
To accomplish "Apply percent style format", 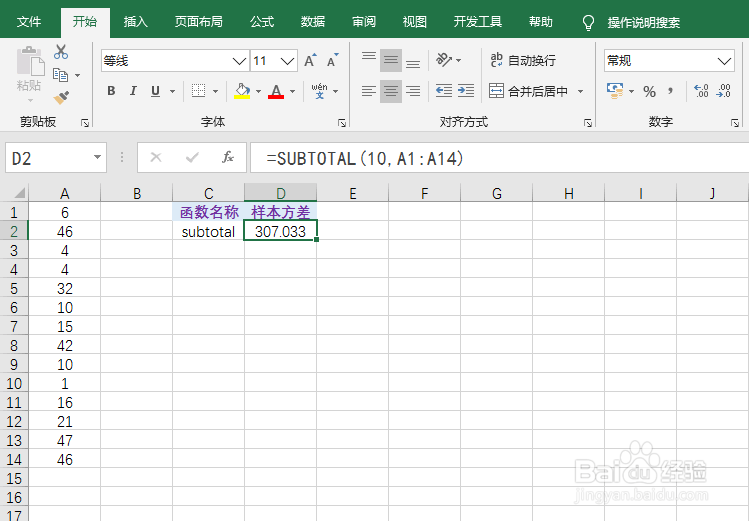I will coord(649,91).
